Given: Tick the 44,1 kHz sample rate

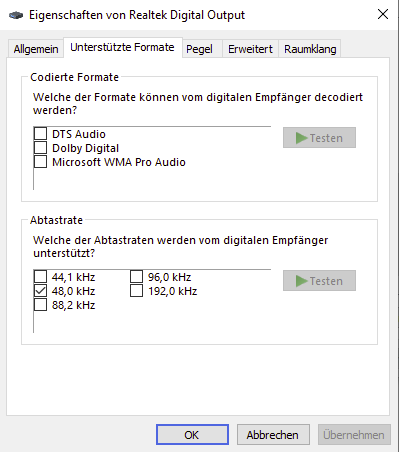Looking at the screenshot, I should (x=40, y=277).
